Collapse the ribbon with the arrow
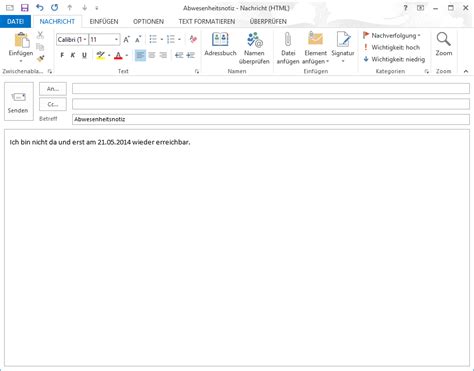474x371 pixels. [x=466, y=71]
